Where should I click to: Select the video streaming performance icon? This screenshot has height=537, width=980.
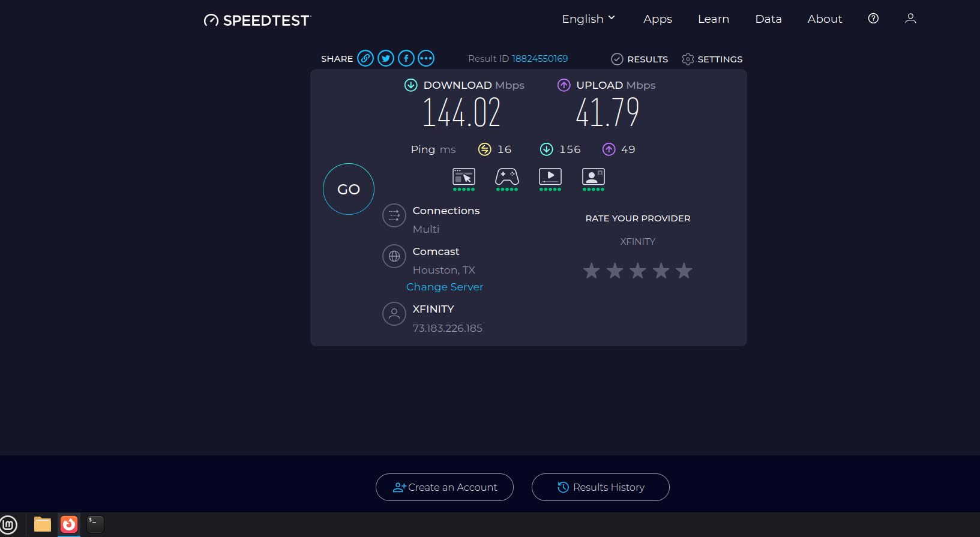(x=550, y=179)
